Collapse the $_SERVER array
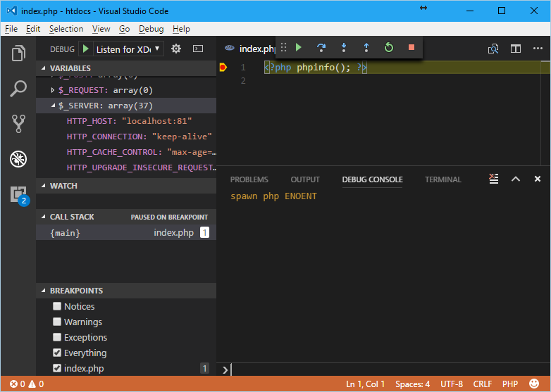Screen dimensions: 551x392 click(x=53, y=106)
